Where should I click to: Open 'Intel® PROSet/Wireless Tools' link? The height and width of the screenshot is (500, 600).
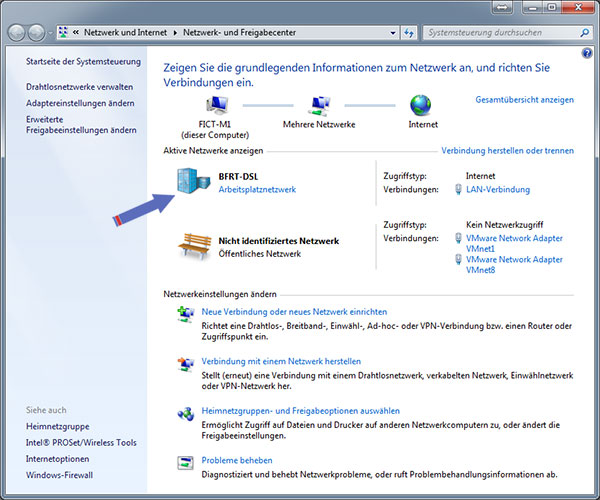[x=81, y=443]
